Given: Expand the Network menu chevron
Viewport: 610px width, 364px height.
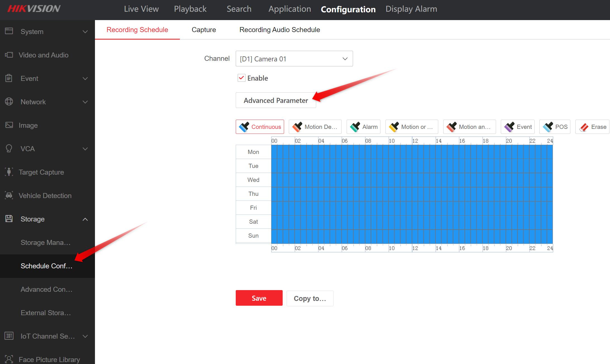Looking at the screenshot, I should [85, 102].
